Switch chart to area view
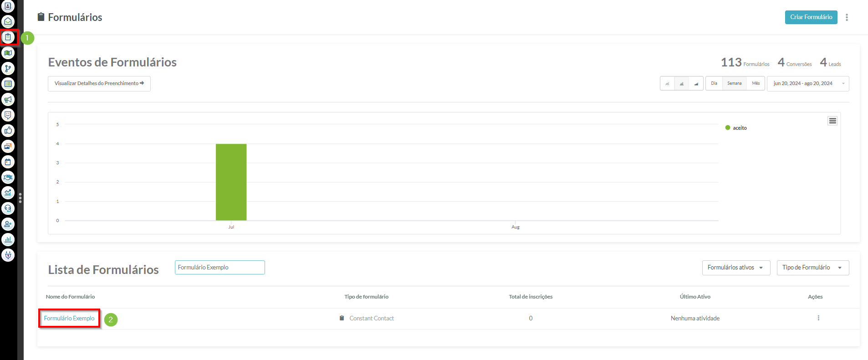This screenshot has height=360, width=868. [x=696, y=84]
